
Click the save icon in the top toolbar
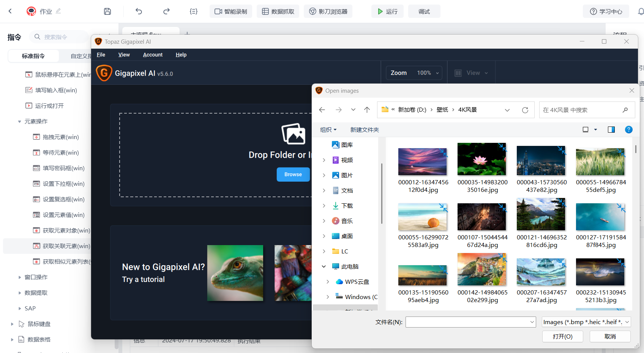coord(107,11)
